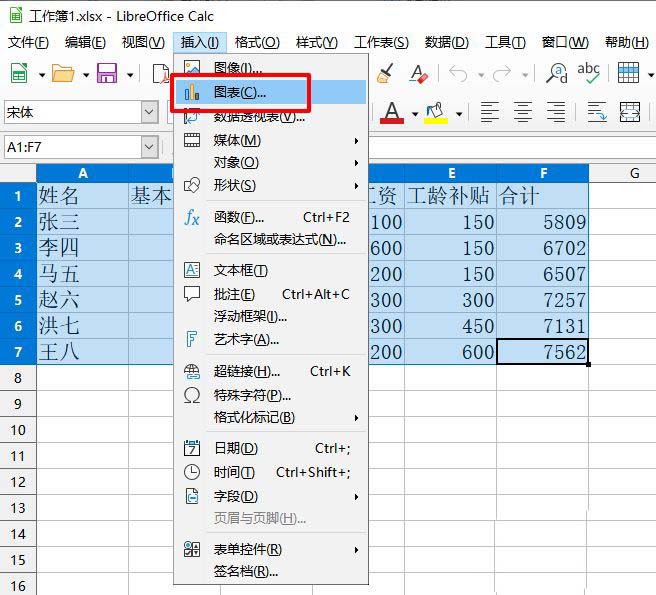Image resolution: width=656 pixels, height=595 pixels.
Task: Open the 数据(D) menu
Action: click(x=447, y=42)
